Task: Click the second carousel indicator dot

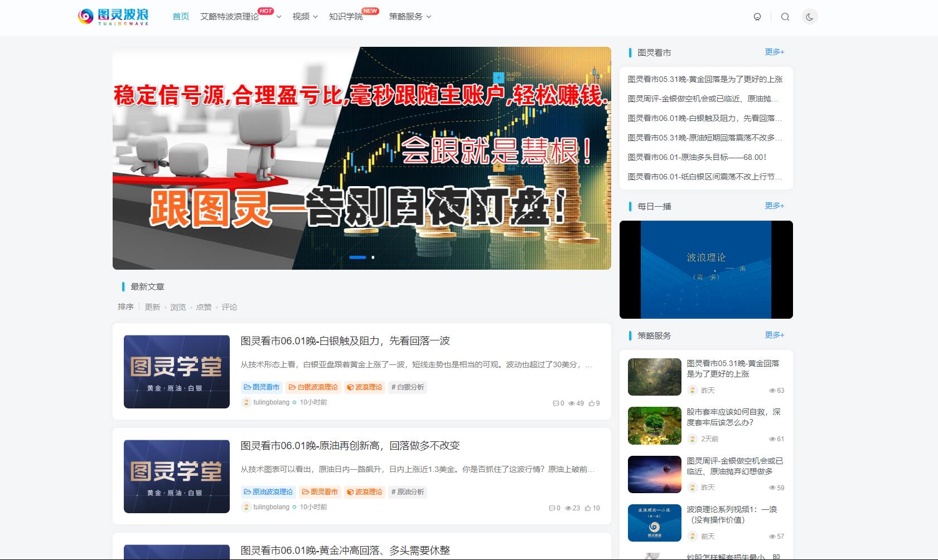Action: [373, 257]
